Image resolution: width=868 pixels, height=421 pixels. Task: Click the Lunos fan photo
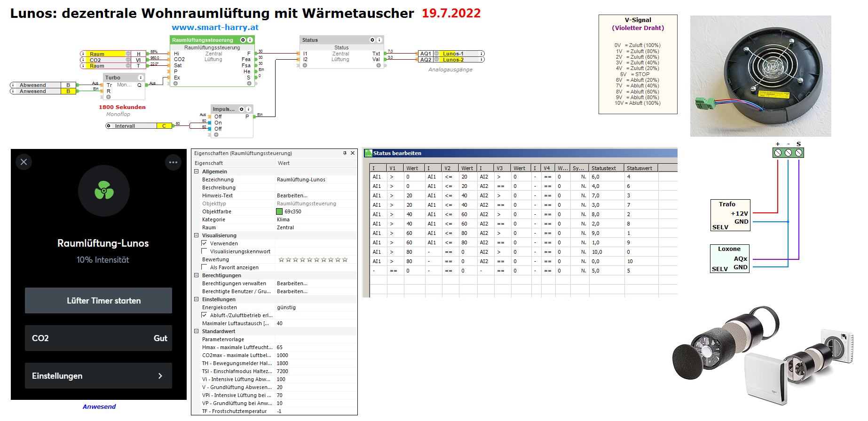click(x=760, y=76)
